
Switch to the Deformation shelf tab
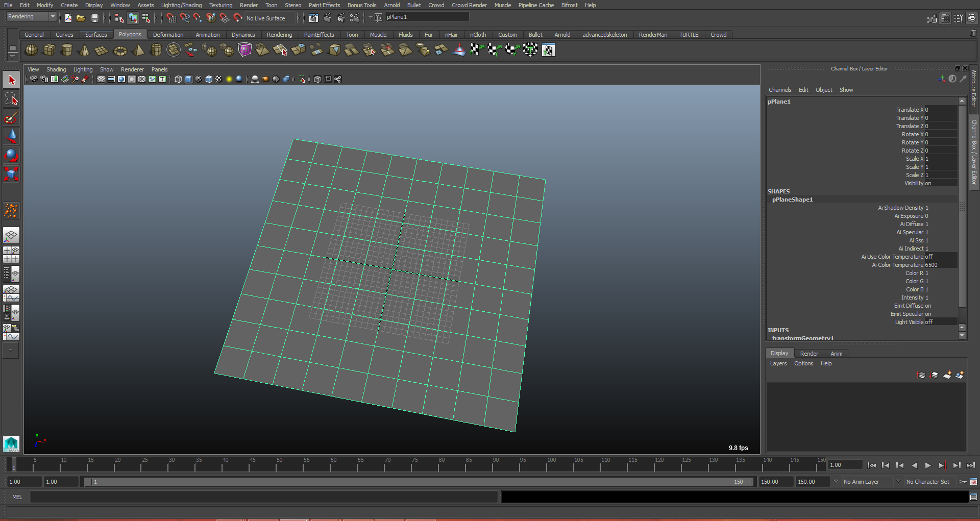[168, 35]
